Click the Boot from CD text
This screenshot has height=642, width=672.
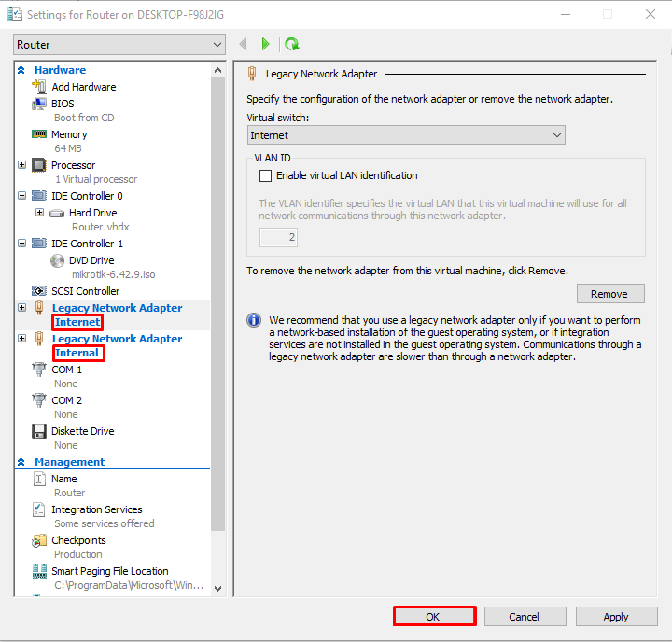click(x=84, y=118)
